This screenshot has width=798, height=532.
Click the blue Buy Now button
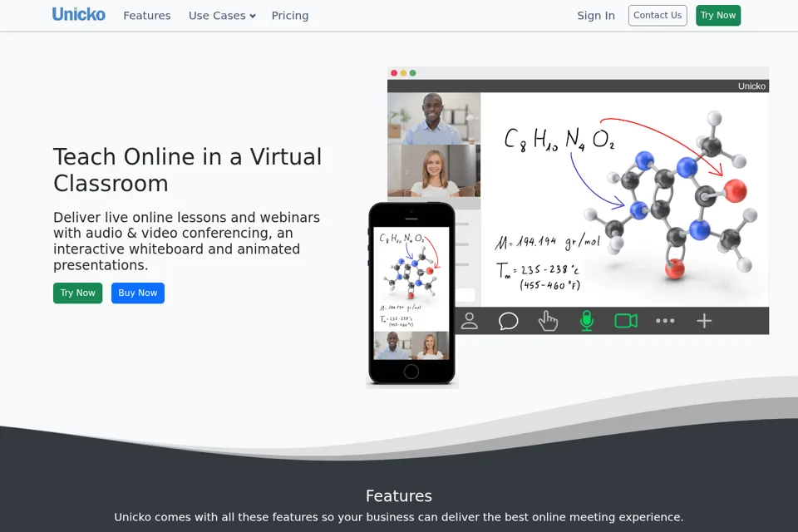pyautogui.click(x=138, y=293)
